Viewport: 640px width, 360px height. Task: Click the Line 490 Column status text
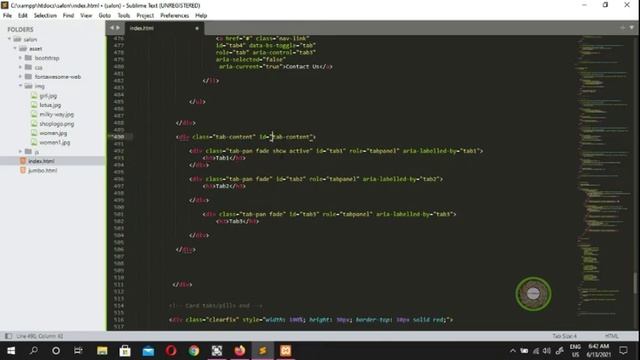pos(40,336)
